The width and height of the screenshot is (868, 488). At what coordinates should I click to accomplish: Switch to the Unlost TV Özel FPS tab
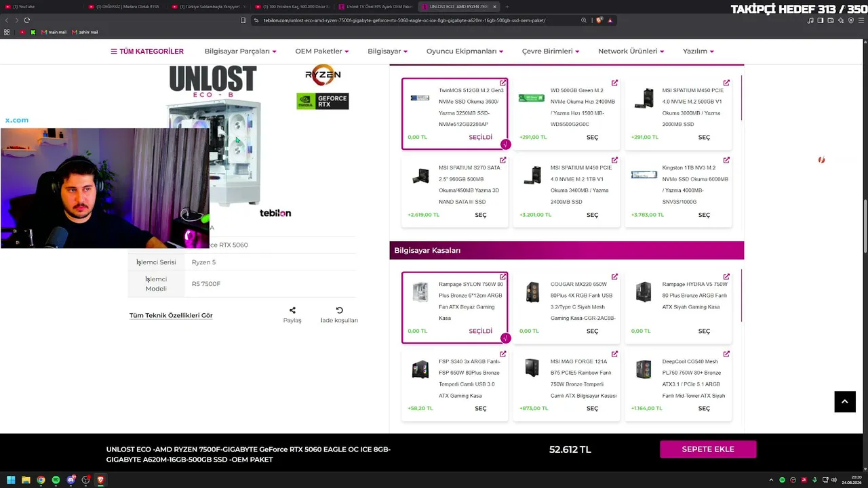(376, 7)
